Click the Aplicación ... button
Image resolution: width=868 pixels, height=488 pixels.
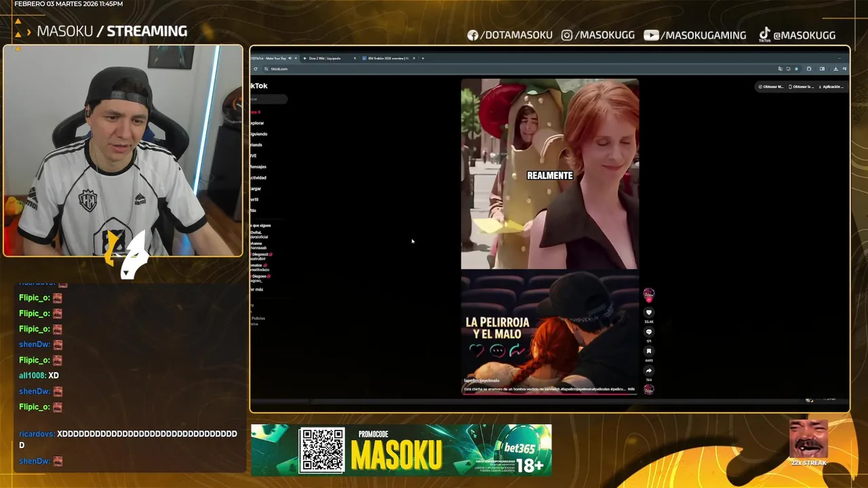pyautogui.click(x=831, y=87)
